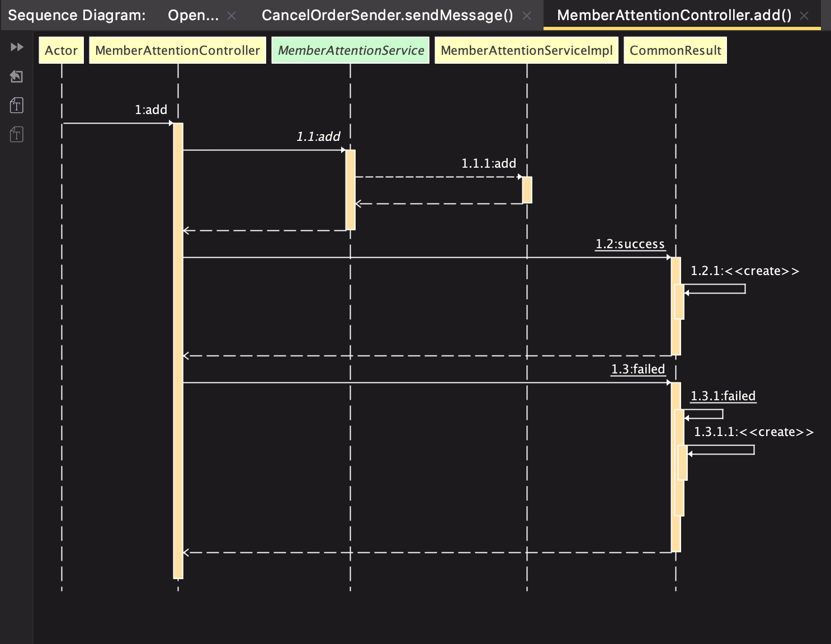Click the 1.2.1:<<create>> message label
This screenshot has height=644, width=831.
[745, 271]
